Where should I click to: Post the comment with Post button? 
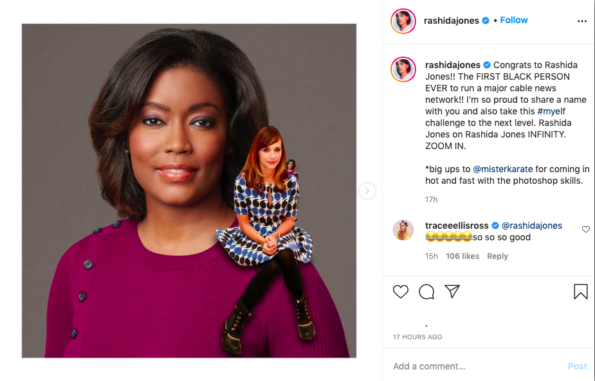[x=577, y=366]
